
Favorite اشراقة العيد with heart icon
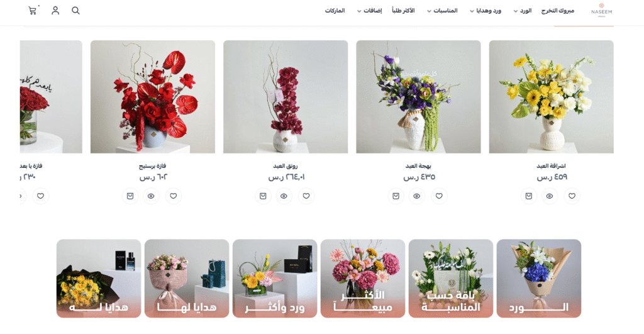click(572, 196)
